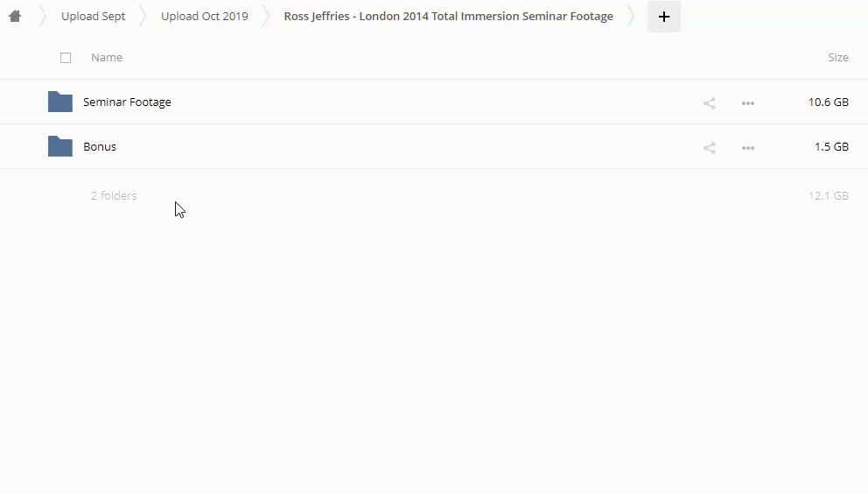
Task: Open the Seminar Footage folder name
Action: tap(127, 102)
